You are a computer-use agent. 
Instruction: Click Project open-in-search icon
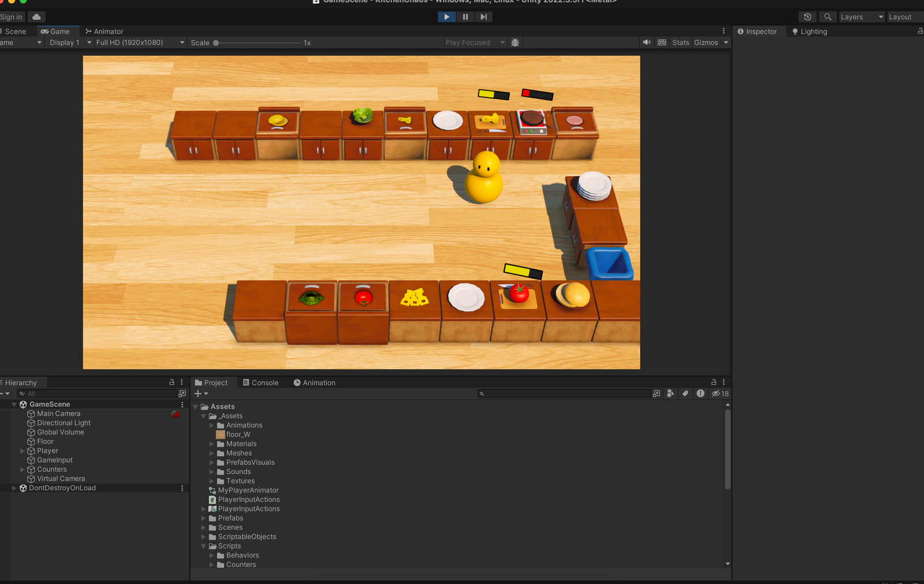tap(656, 393)
